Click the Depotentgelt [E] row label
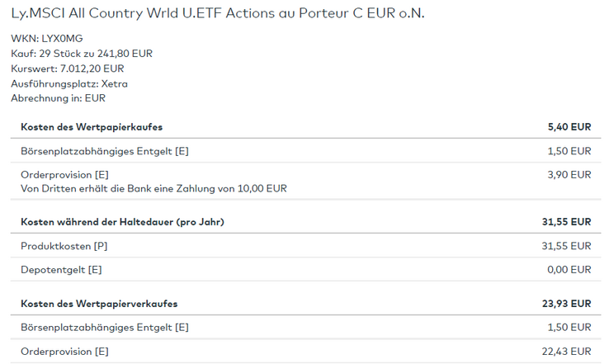Viewport: 609px width, 364px height. (61, 270)
